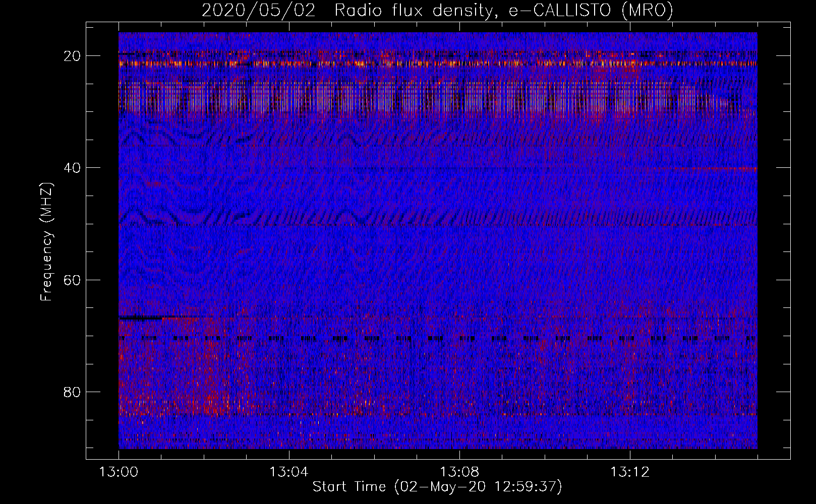Click the "Start Time (02-May-20 12:59:37)" axis label
Viewport: 816px width, 504px height.
tap(437, 487)
